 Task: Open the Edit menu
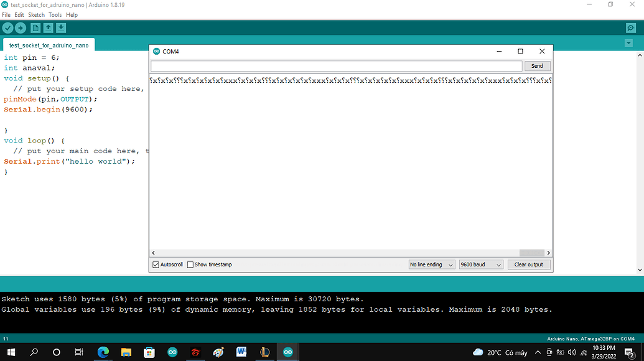point(19,15)
